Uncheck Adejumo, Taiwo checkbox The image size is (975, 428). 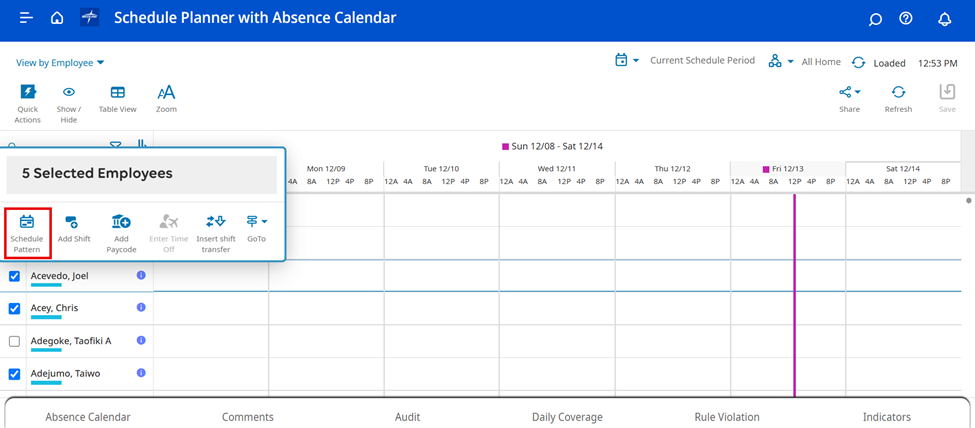tap(14, 374)
